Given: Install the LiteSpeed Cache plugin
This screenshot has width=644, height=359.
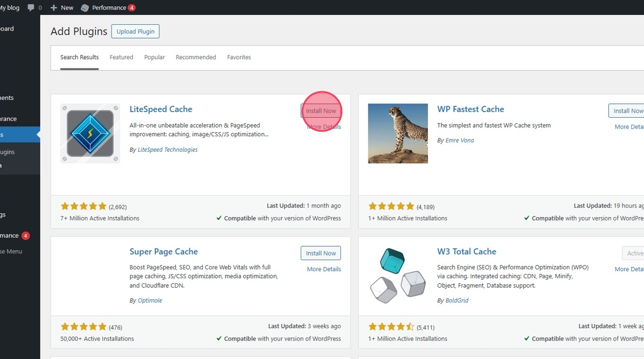Looking at the screenshot, I should pyautogui.click(x=321, y=111).
